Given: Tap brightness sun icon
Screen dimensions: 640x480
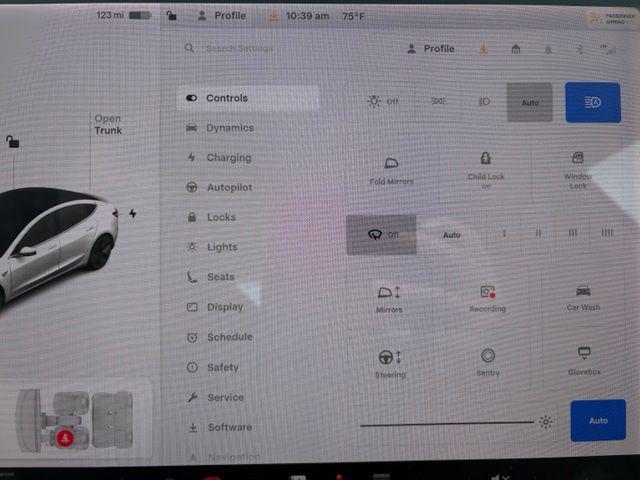Looking at the screenshot, I should [x=546, y=422].
